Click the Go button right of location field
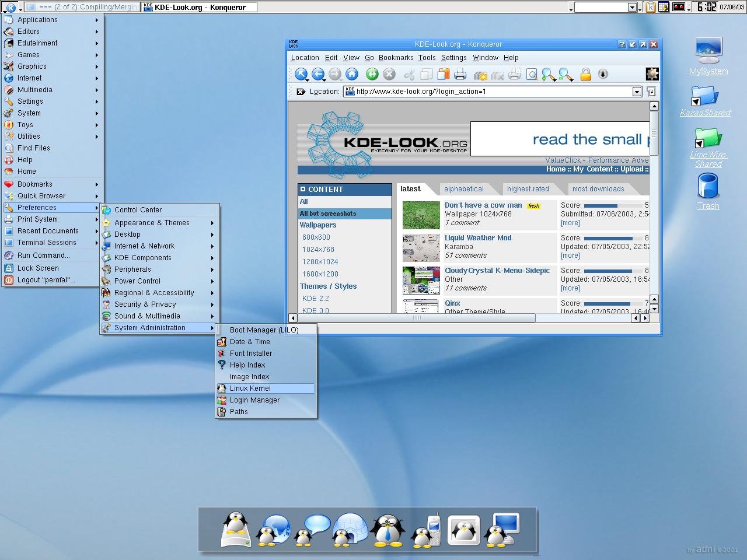 pyautogui.click(x=651, y=92)
